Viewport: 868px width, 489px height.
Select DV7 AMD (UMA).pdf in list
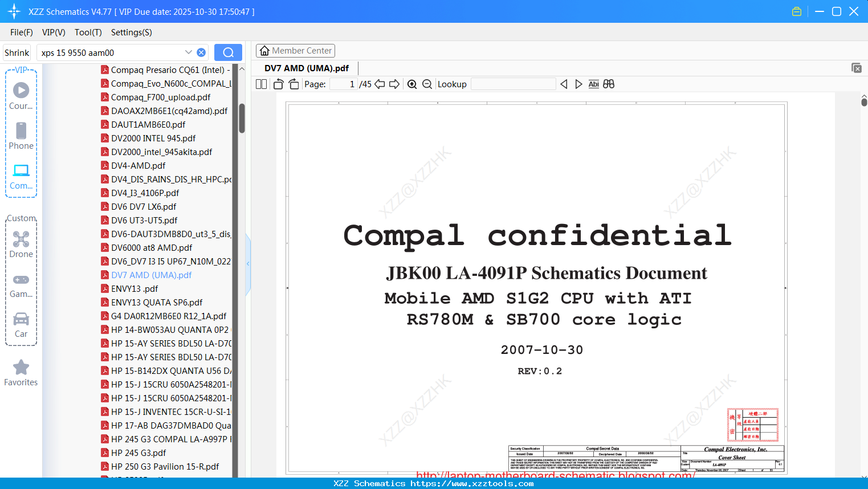(x=146, y=275)
